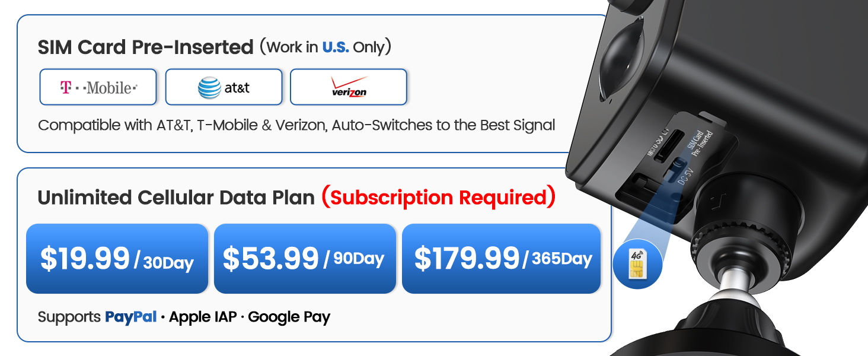Viewport: 868px width, 356px height.
Task: Select the AT&T globe logo
Action: (209, 88)
